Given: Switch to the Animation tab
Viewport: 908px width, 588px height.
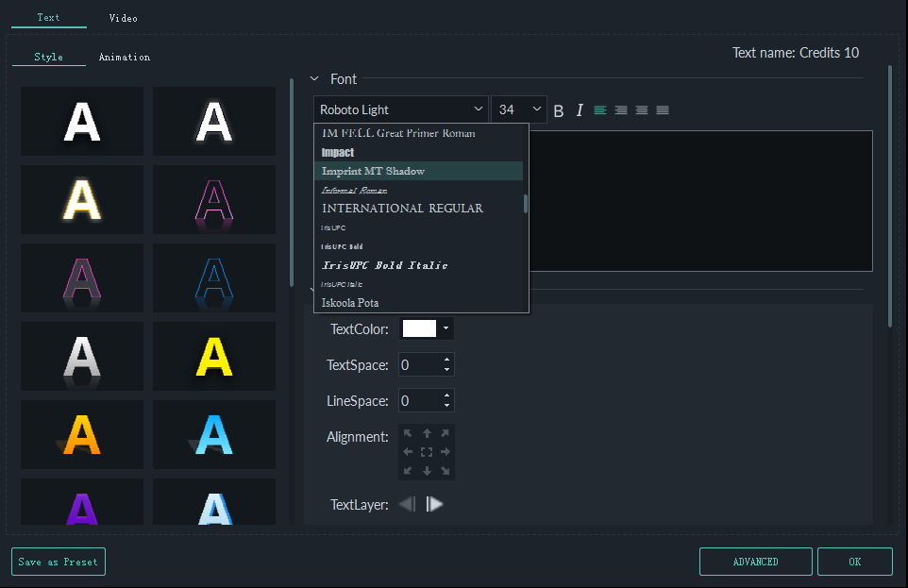Looking at the screenshot, I should pos(124,57).
